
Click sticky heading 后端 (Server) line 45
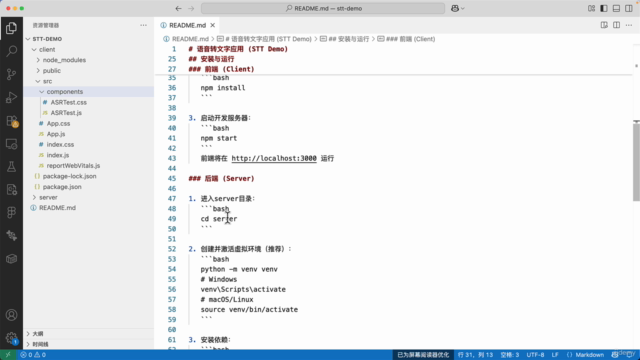click(x=222, y=178)
